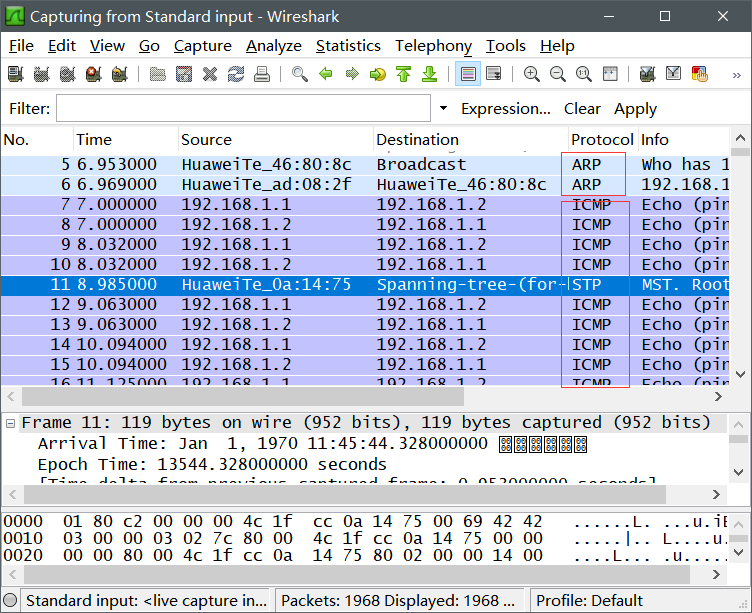Open the Capture menu
Viewport: 752px width, 613px height.
pos(202,46)
